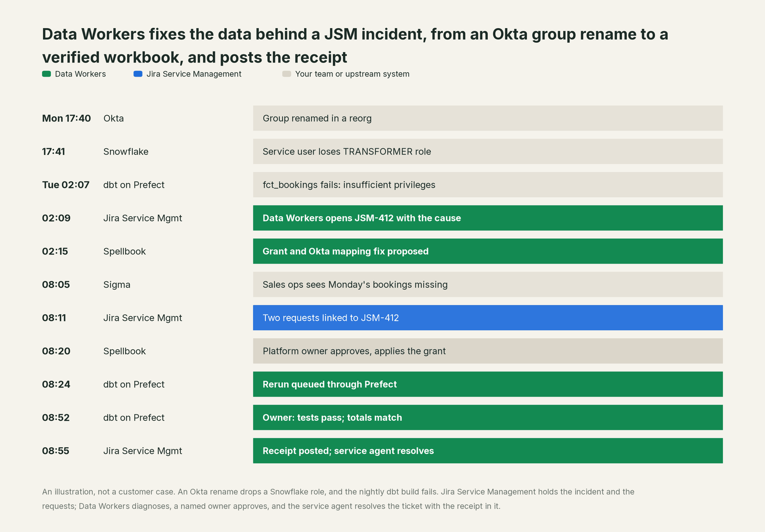Viewport: 765px width, 532px height.
Task: Click the '08:20' timestamp
Action: point(56,351)
